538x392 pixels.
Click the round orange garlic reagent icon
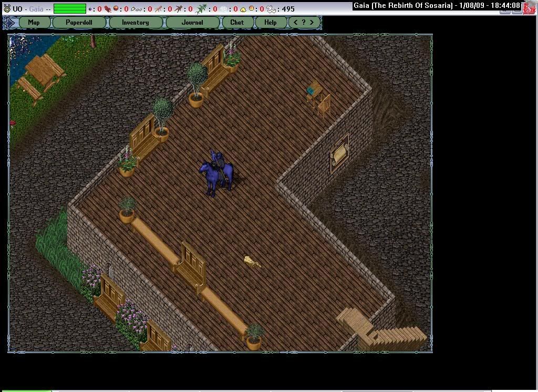pyautogui.click(x=116, y=8)
